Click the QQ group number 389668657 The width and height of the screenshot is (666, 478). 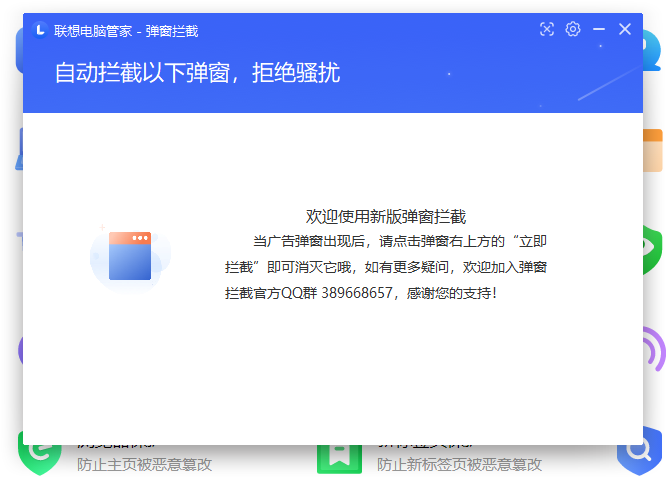click(357, 293)
